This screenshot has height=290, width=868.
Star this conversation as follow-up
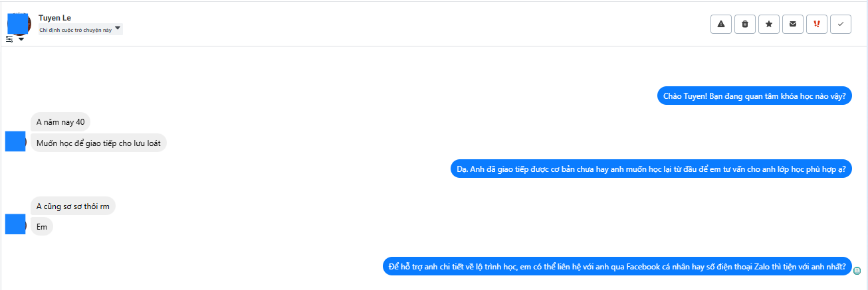click(769, 24)
